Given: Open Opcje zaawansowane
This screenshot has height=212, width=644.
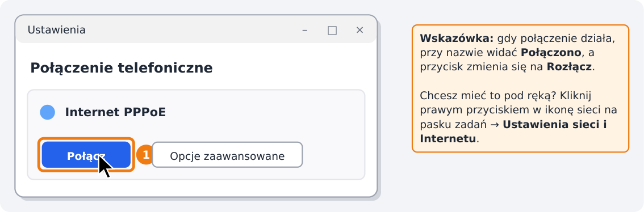Looking at the screenshot, I should pos(227,155).
